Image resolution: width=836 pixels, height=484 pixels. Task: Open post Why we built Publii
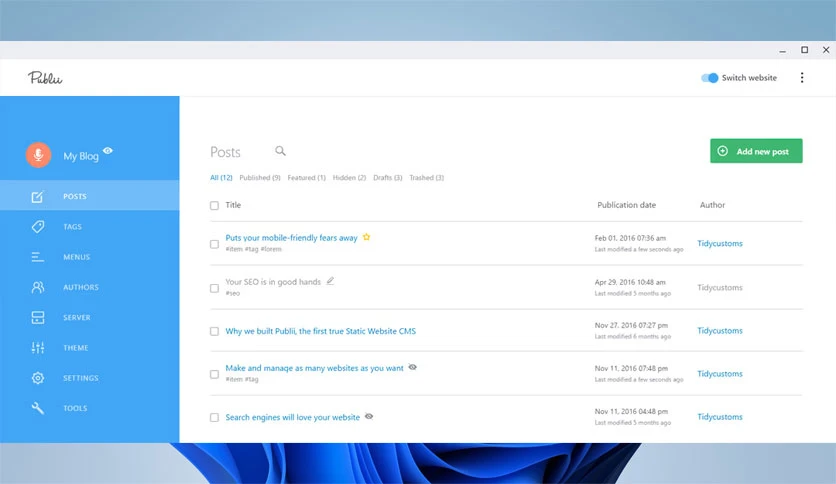tap(320, 331)
